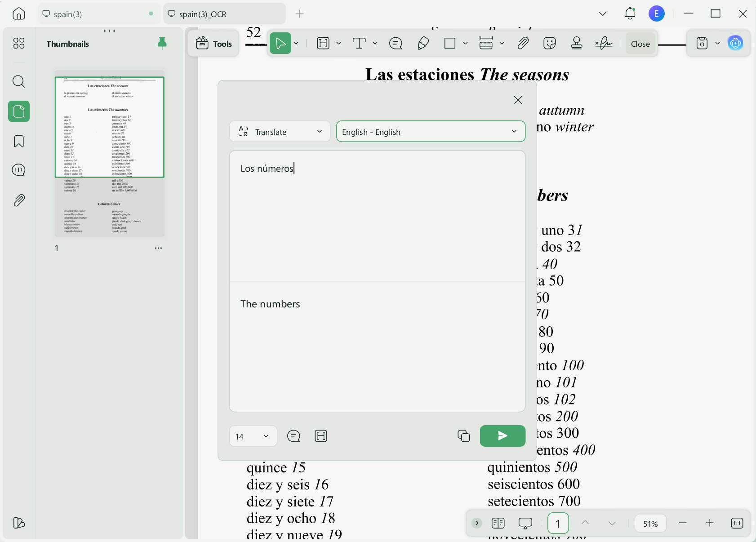Open the Tools menu button
756x542 pixels.
coord(214,44)
